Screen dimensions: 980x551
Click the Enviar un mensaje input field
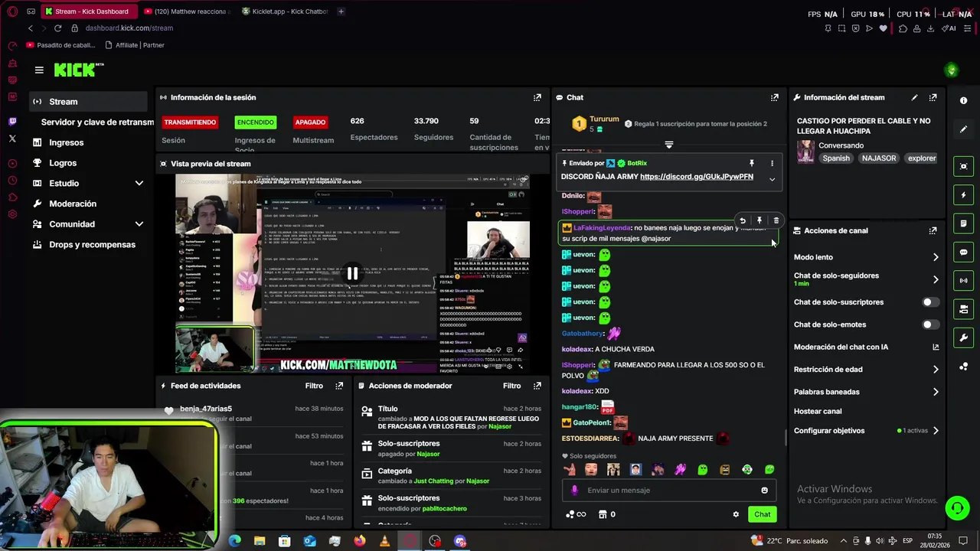coord(669,490)
